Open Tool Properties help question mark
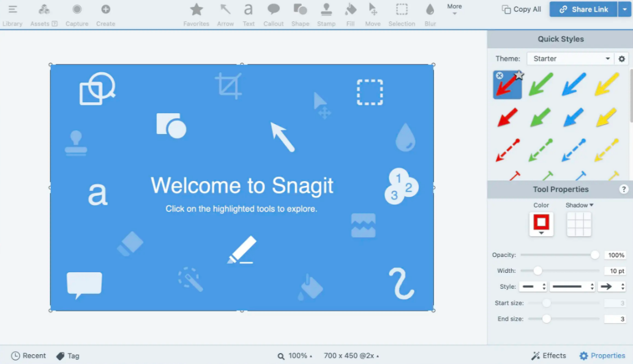Screen dimensions: 633x364 (624, 189)
